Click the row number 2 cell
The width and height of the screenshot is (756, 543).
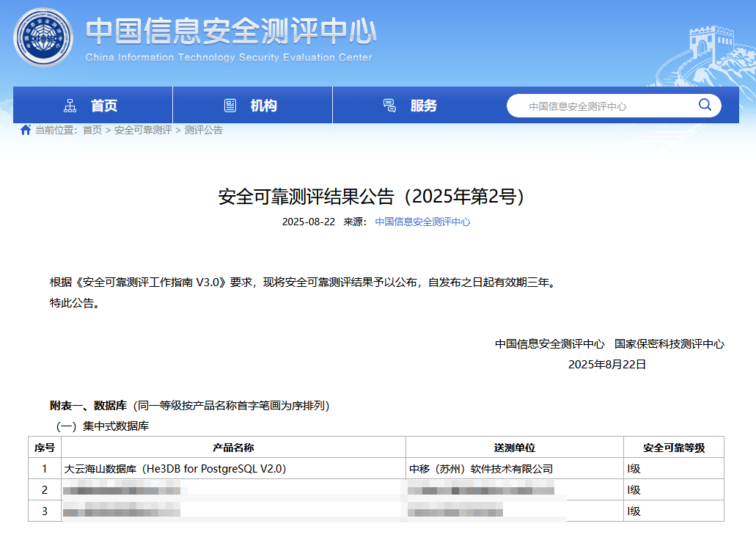click(44, 490)
